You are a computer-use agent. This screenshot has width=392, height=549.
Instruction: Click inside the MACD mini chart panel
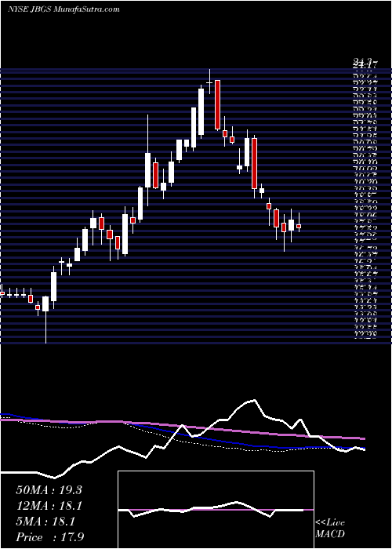click(216, 510)
